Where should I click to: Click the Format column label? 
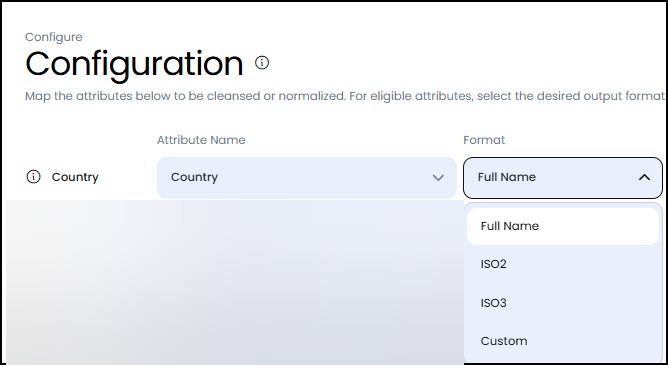(x=484, y=140)
